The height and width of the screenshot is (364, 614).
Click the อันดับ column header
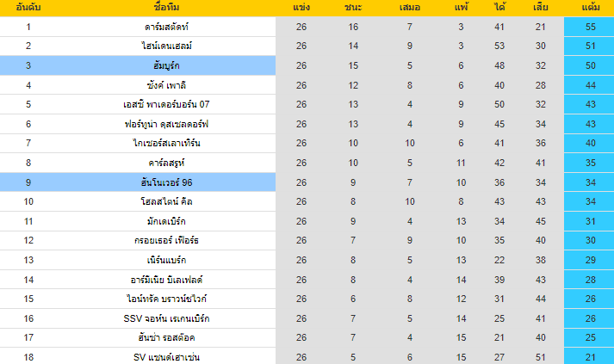point(28,9)
